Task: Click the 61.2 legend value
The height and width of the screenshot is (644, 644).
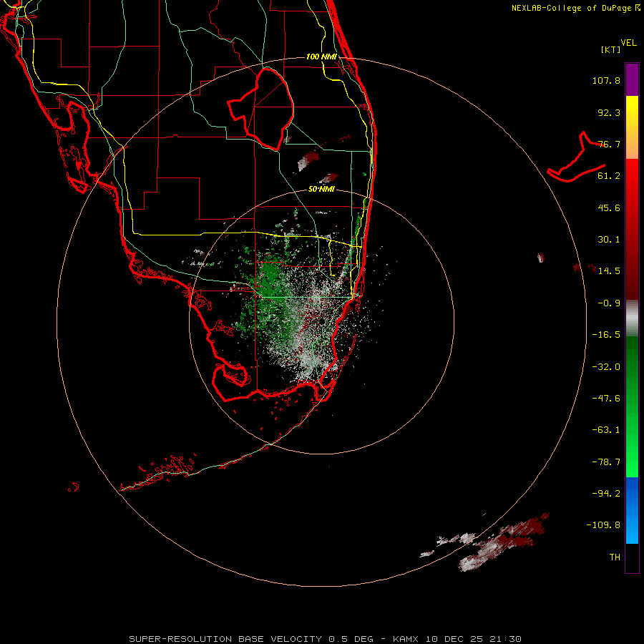Action: (x=609, y=176)
